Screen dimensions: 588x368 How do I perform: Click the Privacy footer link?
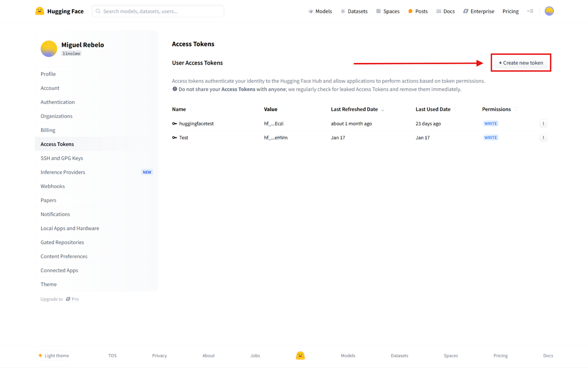tap(160, 356)
